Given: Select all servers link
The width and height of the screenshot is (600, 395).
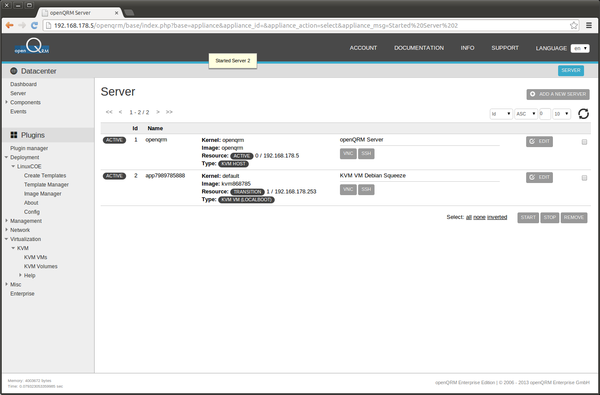Looking at the screenshot, I should coord(469,217).
